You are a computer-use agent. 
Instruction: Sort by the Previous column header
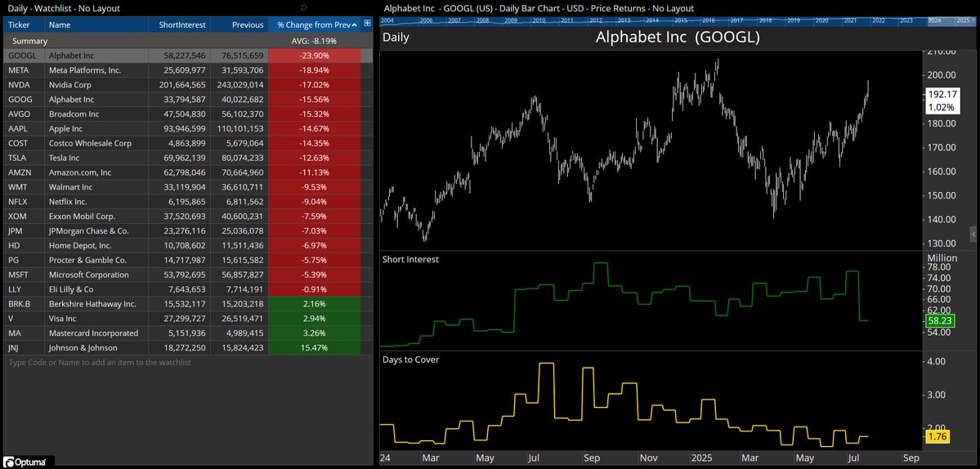tap(239, 25)
